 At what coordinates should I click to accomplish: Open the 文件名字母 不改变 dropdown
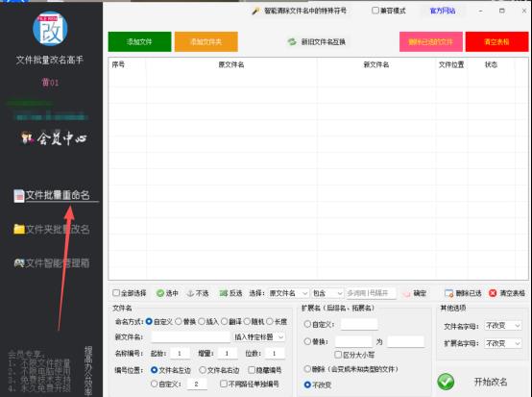(x=503, y=325)
